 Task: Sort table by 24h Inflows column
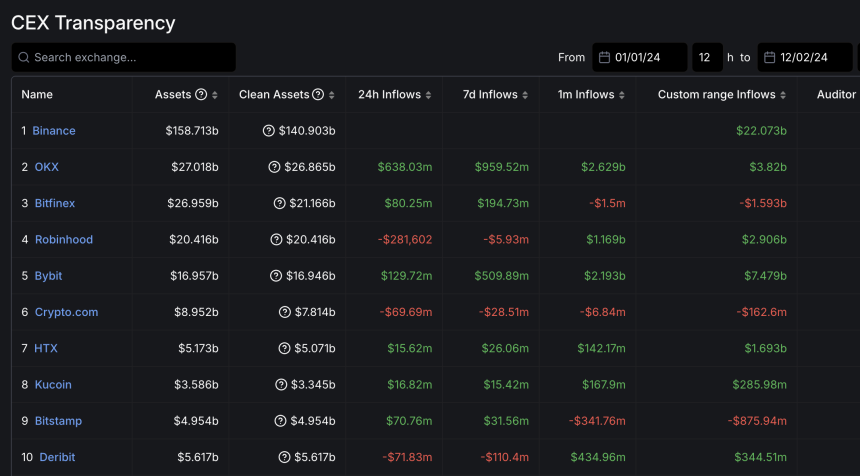[x=429, y=95]
